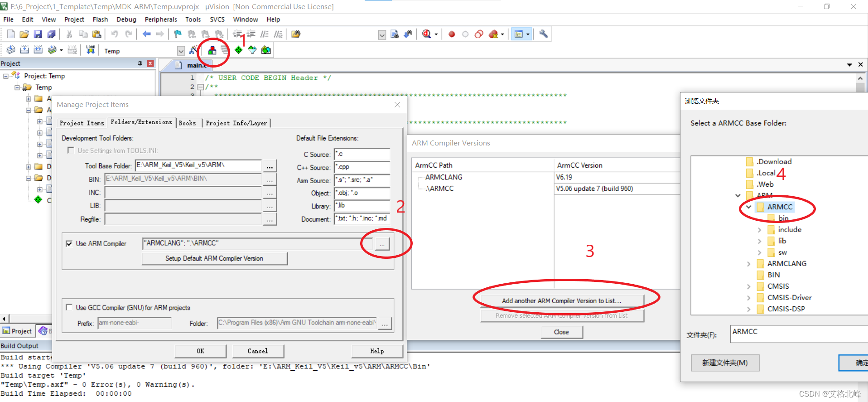Click the Open file folder icon
The height and width of the screenshot is (402, 868).
click(24, 34)
